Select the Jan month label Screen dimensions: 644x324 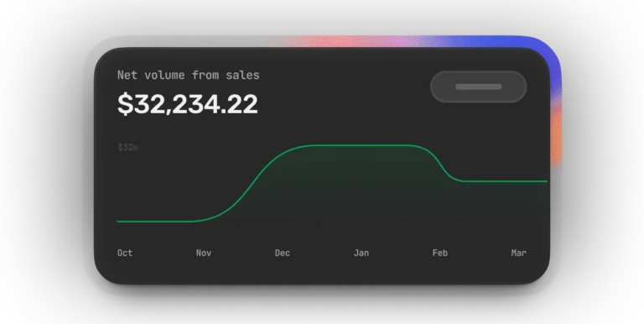(x=361, y=253)
